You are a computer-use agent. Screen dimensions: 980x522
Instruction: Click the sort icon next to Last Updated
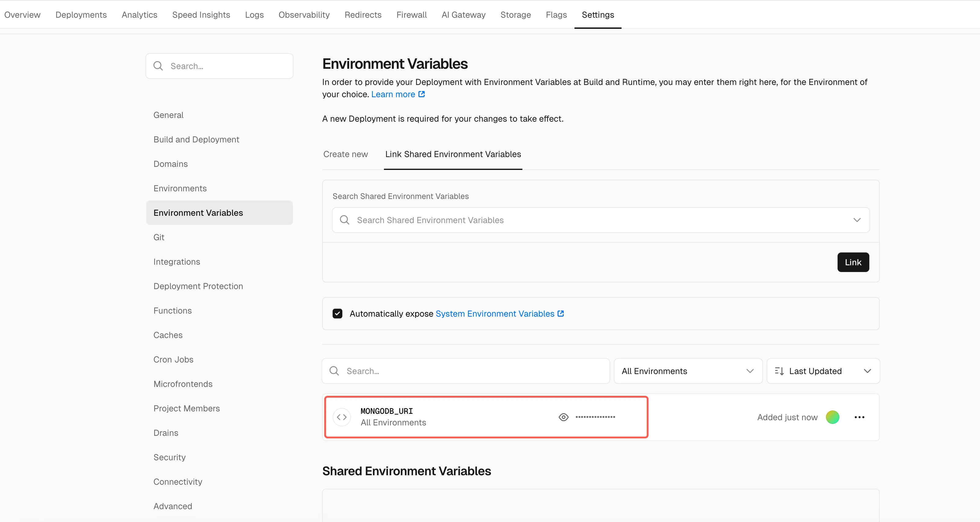pos(779,371)
